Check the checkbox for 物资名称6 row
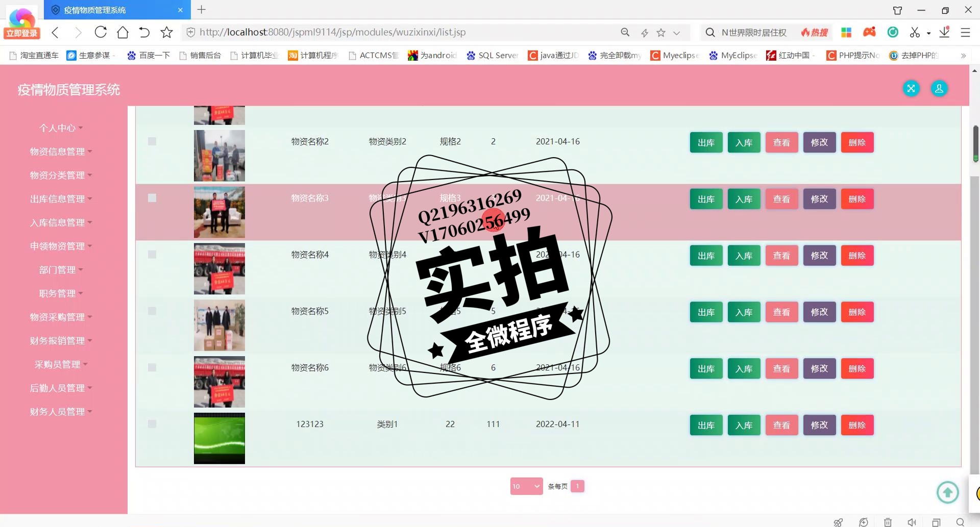 [x=152, y=367]
